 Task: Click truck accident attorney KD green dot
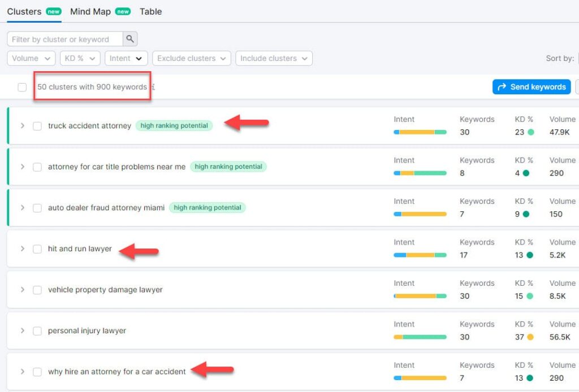click(530, 132)
